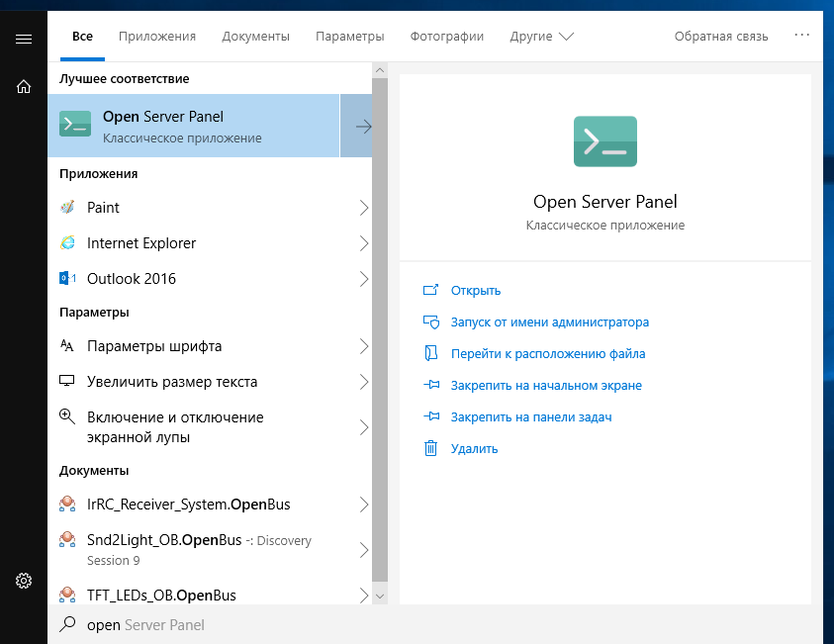Viewport: 834px width, 644px height.
Task: Expand the Snd2Light_OB.OpenBus chevron
Action: [364, 550]
